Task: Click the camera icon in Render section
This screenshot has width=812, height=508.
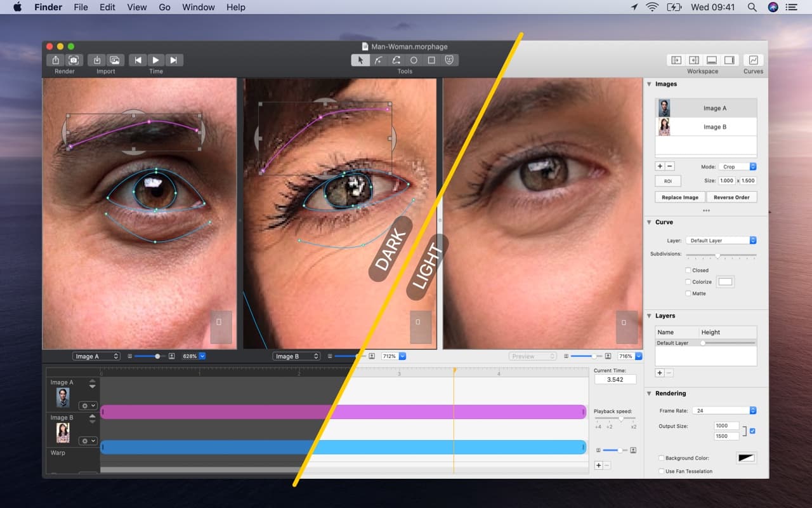Action: [74, 59]
